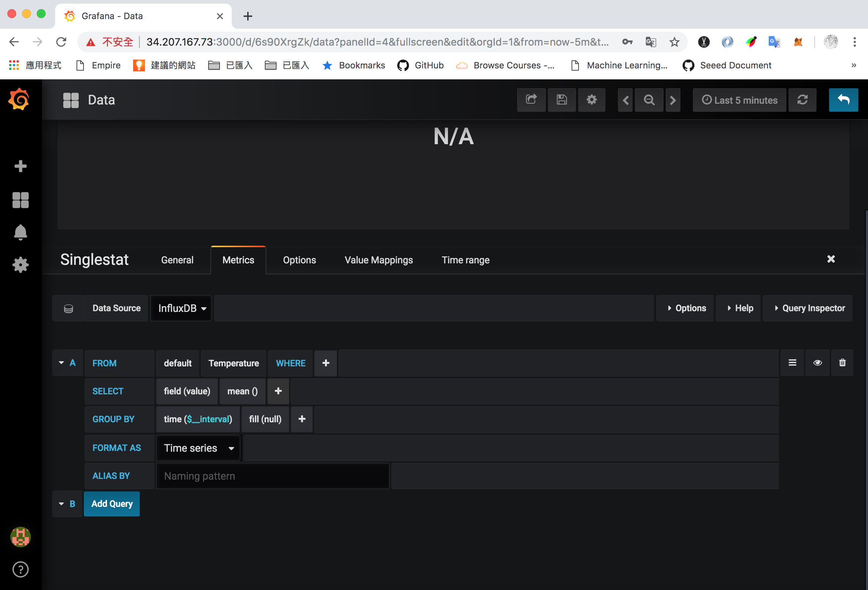Open the InfluxDB data source dropdown
The image size is (868, 590).
coord(181,309)
